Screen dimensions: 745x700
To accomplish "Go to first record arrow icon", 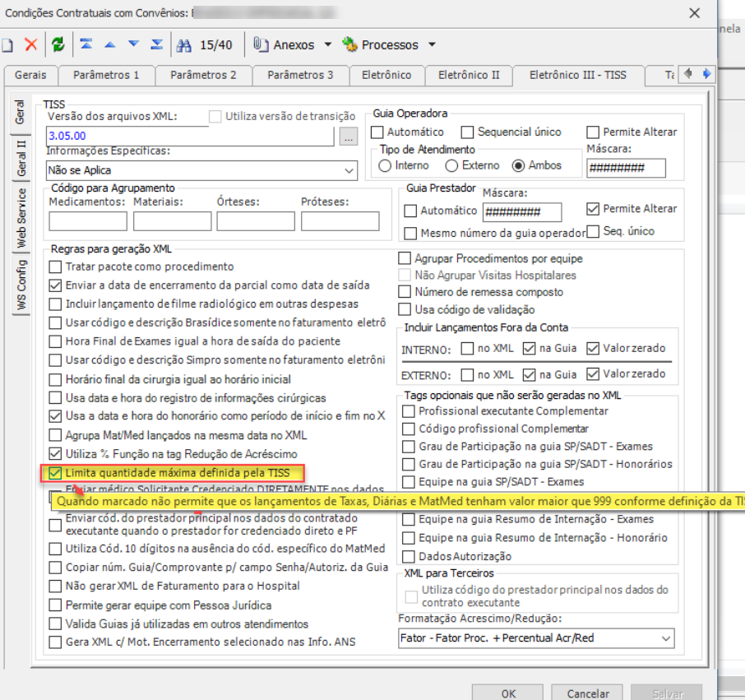I will (x=86, y=44).
